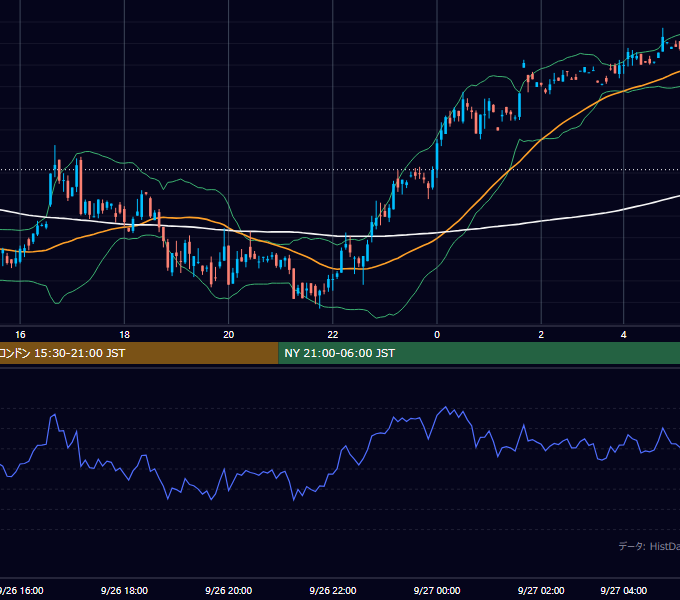Viewport: 680px width, 600px height.
Task: Click hour label 16 on price chart axis
Action: coord(20,335)
